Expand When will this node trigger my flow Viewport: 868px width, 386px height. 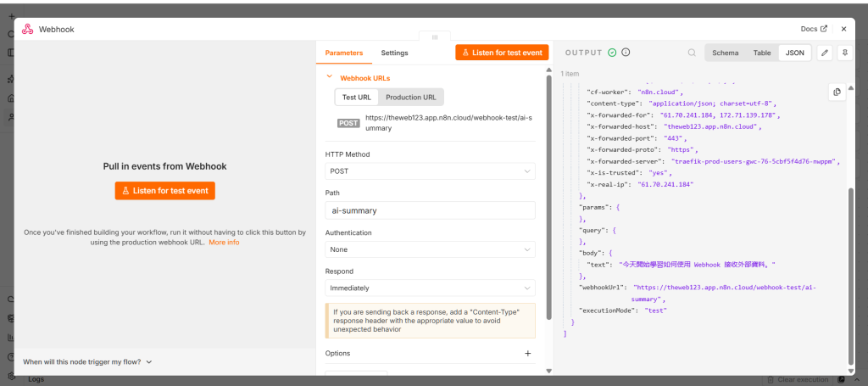[x=87, y=361]
